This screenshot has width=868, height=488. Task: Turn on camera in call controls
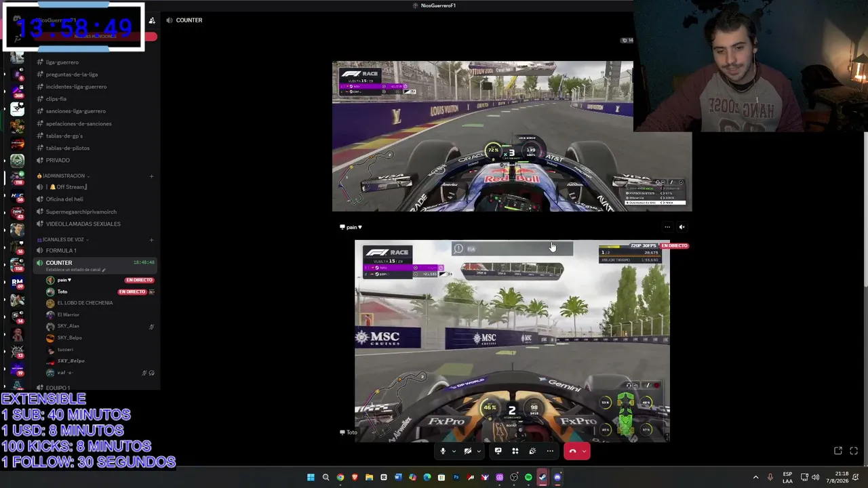[468, 451]
